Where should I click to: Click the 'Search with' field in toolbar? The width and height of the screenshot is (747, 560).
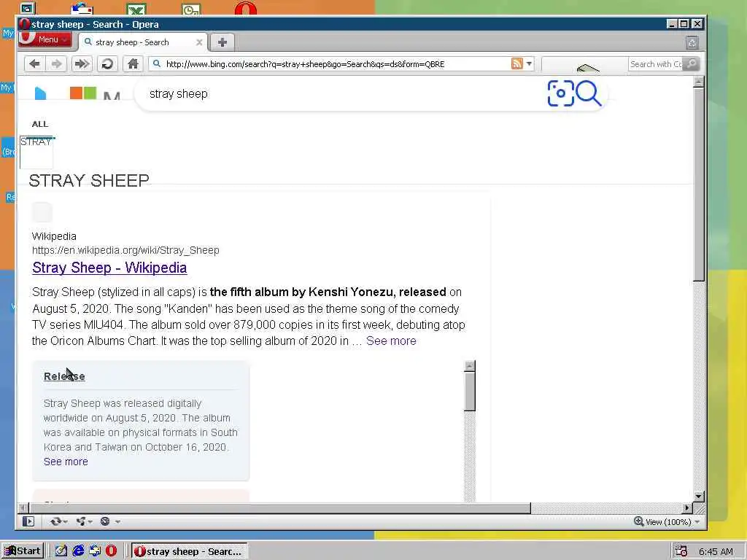(x=656, y=64)
